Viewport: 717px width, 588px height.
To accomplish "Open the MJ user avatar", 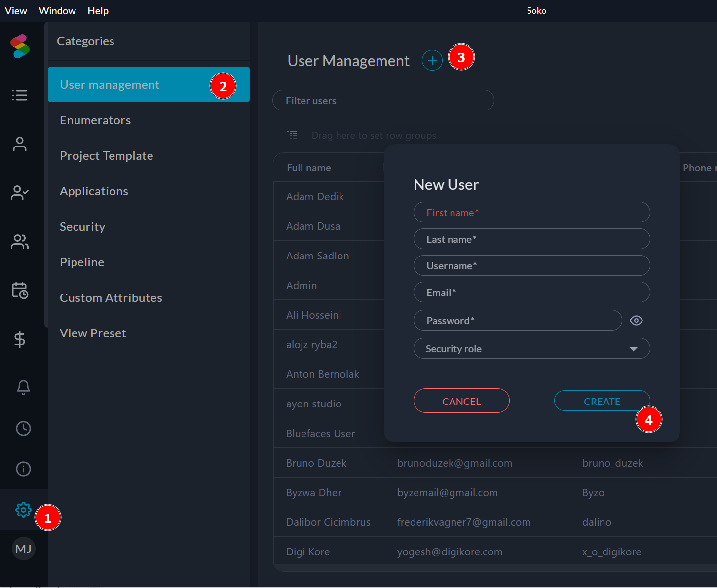I will [x=23, y=549].
